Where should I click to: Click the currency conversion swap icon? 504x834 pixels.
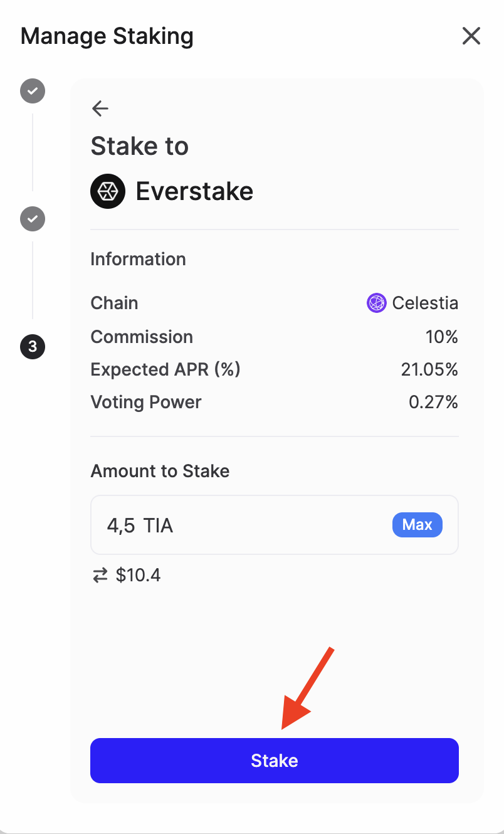pyautogui.click(x=100, y=574)
